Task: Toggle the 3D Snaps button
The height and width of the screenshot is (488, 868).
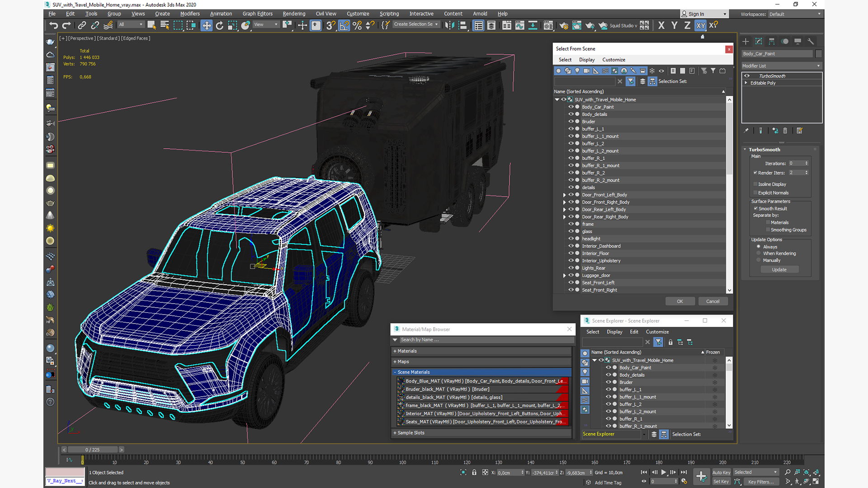Action: pyautogui.click(x=331, y=25)
